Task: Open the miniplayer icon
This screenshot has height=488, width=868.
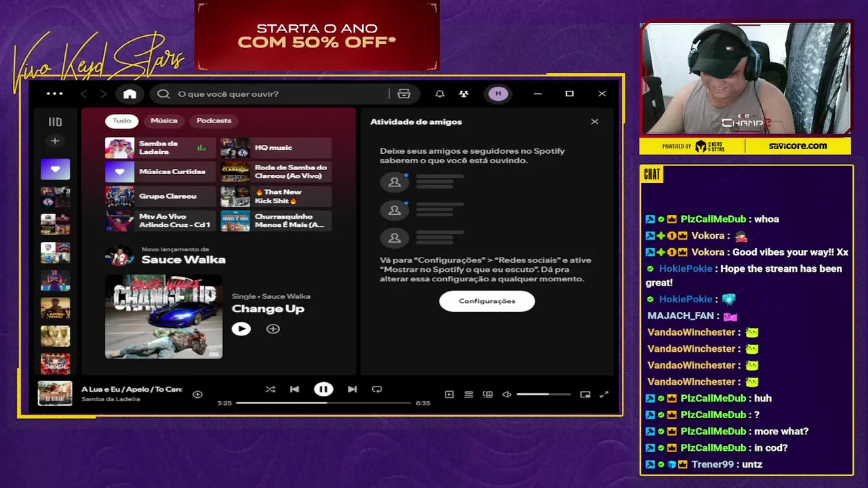Action: 585,394
